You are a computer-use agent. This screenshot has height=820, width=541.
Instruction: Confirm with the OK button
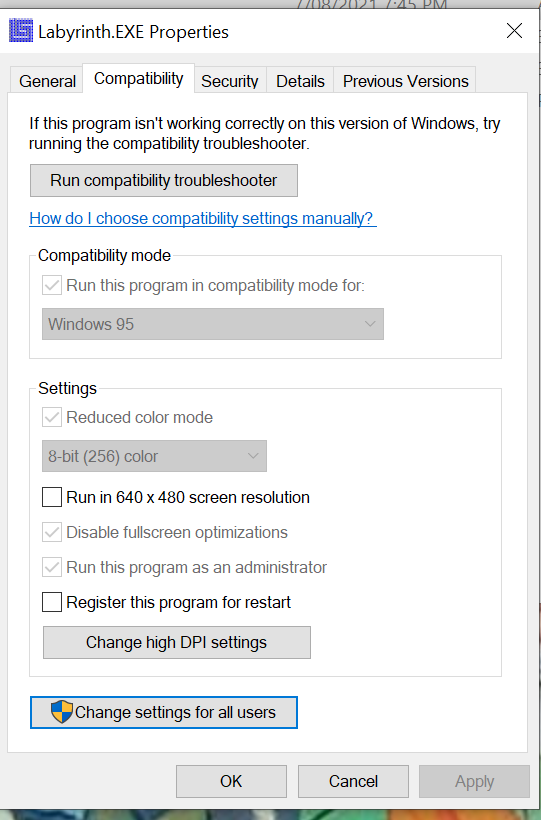tap(231, 781)
